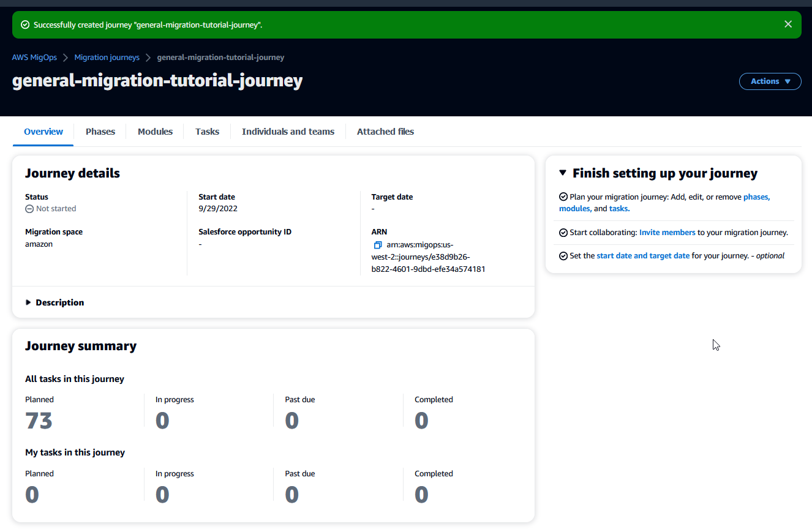This screenshot has width=812, height=532.
Task: Open the Actions dropdown menu
Action: click(770, 81)
